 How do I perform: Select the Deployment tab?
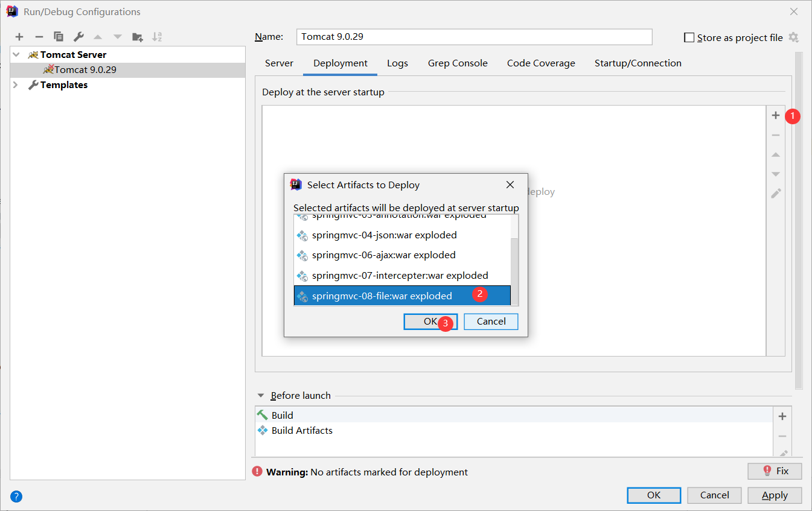pos(340,63)
